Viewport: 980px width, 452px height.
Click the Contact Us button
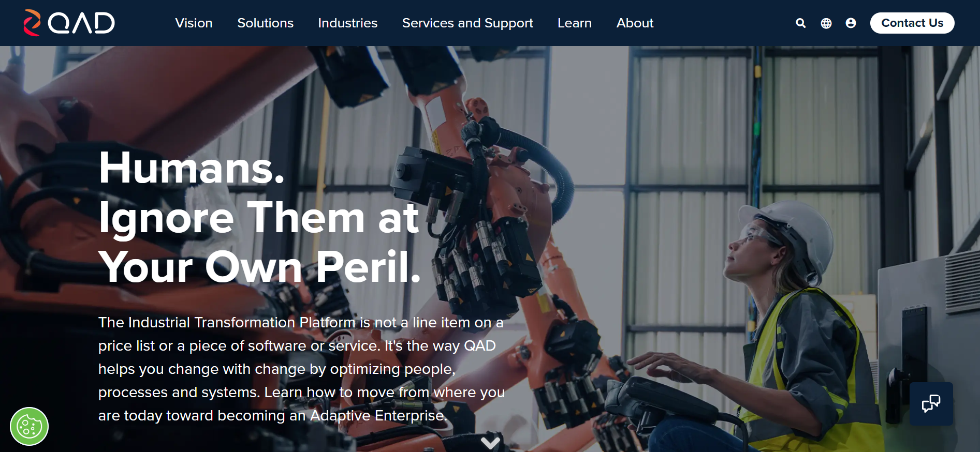click(x=912, y=23)
